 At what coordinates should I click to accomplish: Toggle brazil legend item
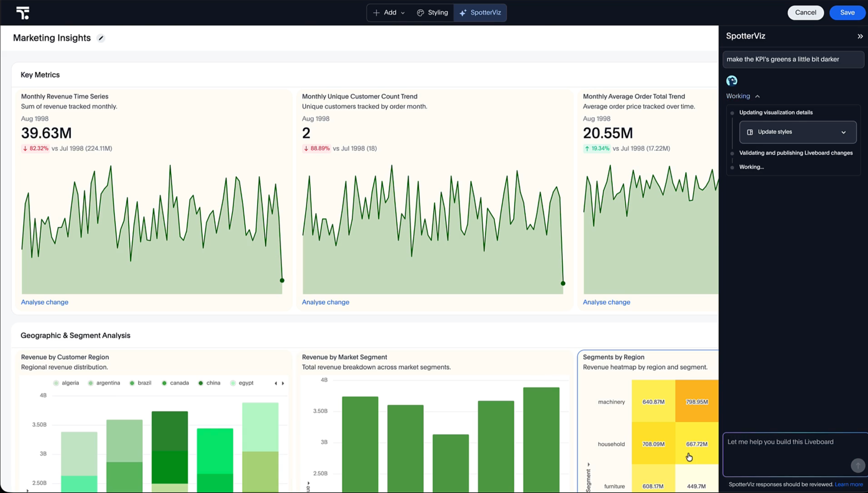pos(140,383)
